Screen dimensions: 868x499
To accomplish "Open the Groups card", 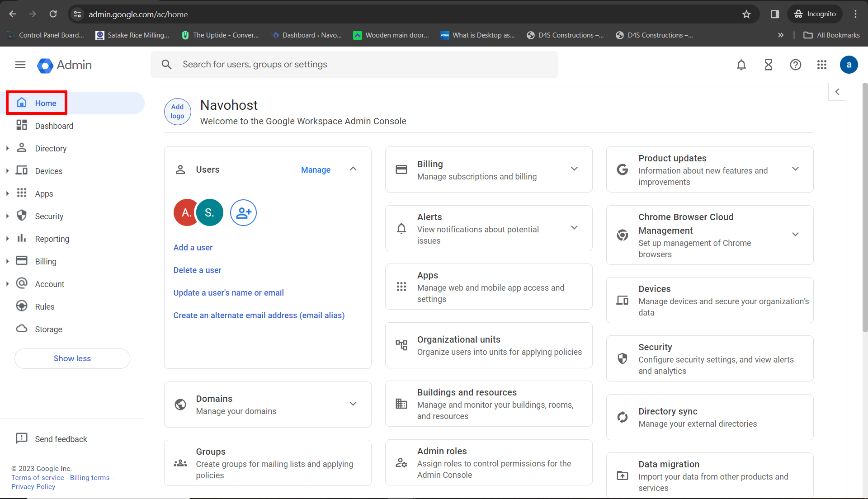I will coord(268,463).
